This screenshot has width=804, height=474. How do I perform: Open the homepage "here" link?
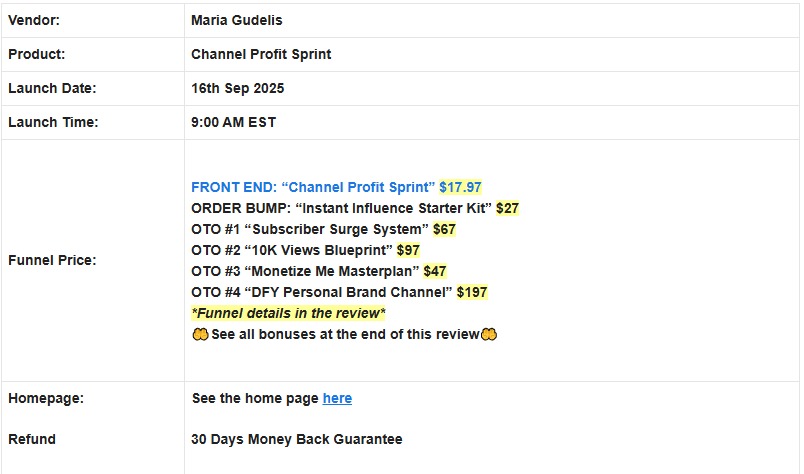[337, 398]
